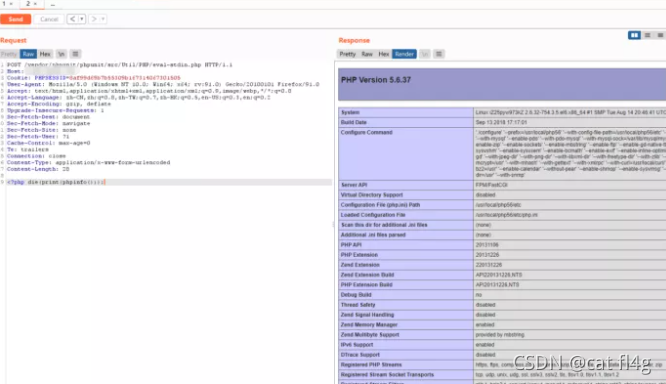
Task: Open the Response message editor menu icon
Action: point(439,54)
